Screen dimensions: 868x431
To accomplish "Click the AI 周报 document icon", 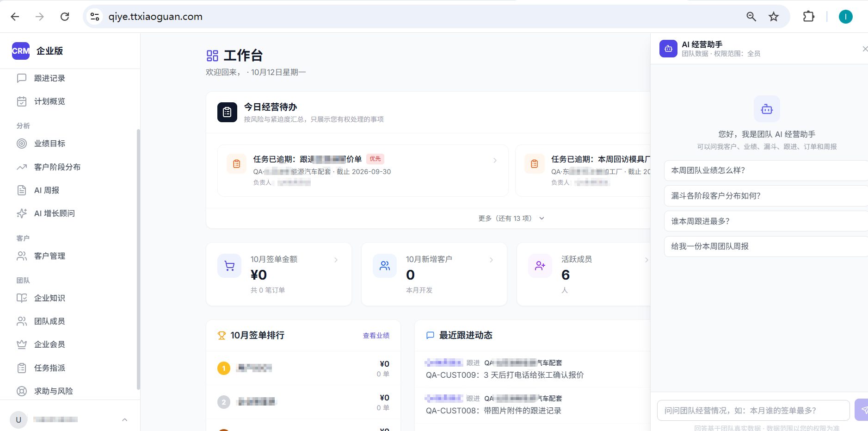I will tap(22, 190).
